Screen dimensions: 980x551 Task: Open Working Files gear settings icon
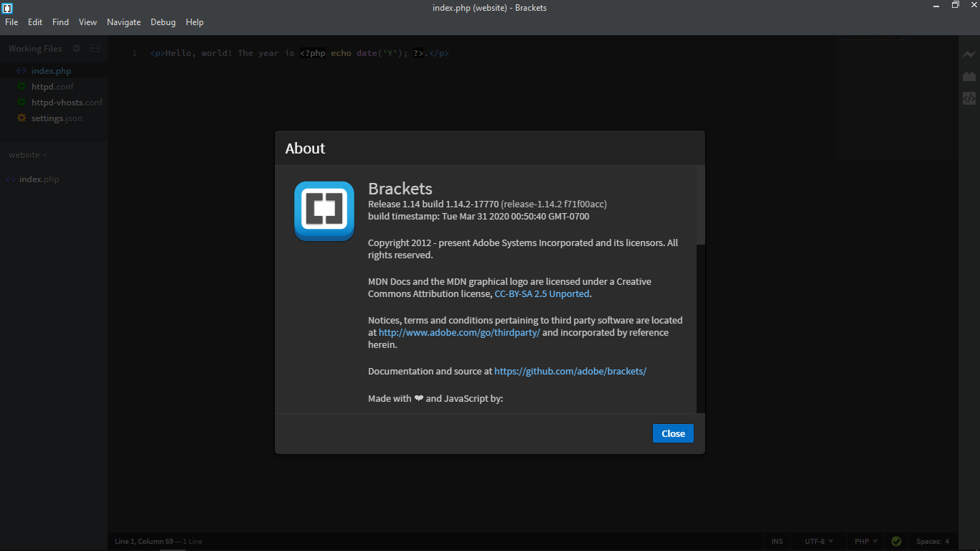pyautogui.click(x=76, y=49)
